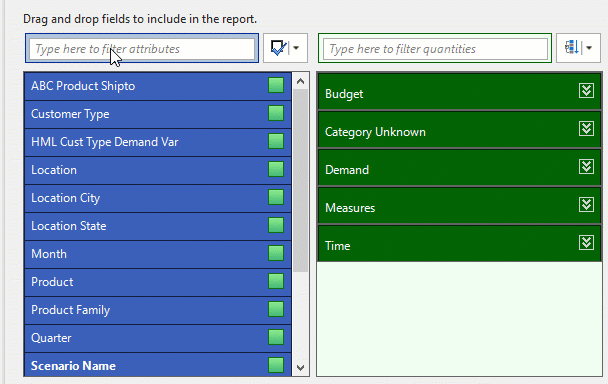Select the HML Cust Type Demand Var label
The width and height of the screenshot is (608, 384).
coord(105,142)
